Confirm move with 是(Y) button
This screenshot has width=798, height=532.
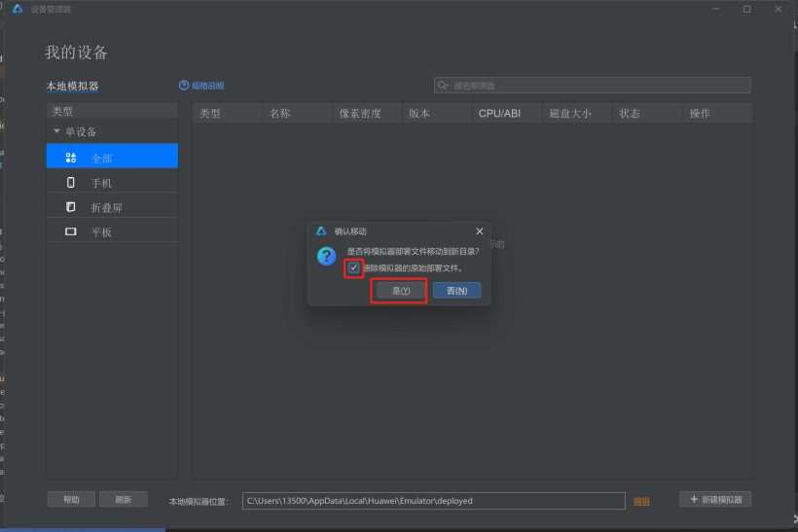pos(401,291)
